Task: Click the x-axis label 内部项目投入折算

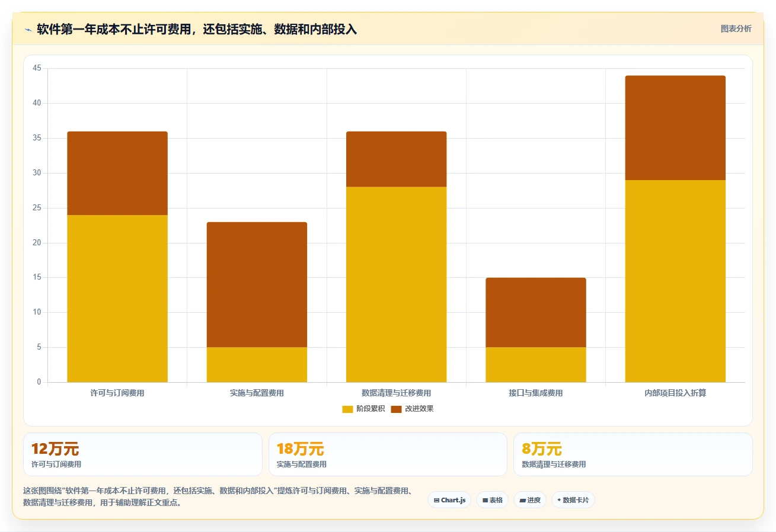Action: tap(675, 393)
